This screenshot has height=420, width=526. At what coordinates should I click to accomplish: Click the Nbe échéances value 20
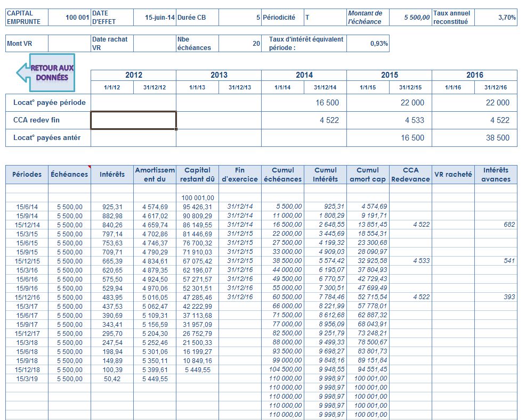pyautogui.click(x=240, y=44)
